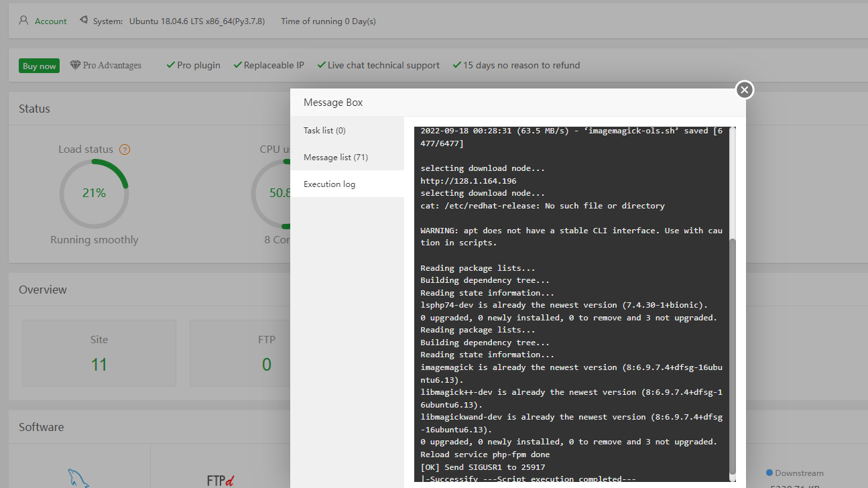Close the Message Box dialog
This screenshot has height=488, width=868.
745,90
